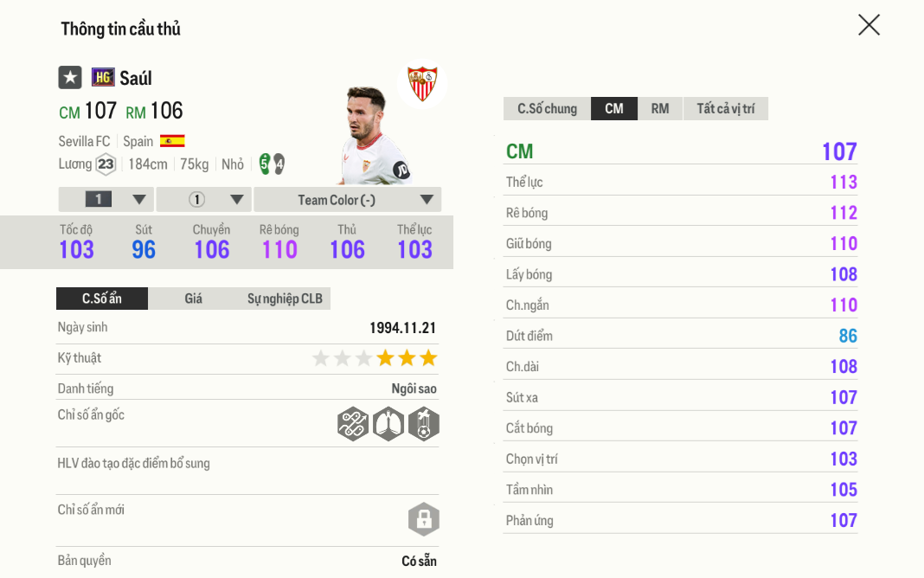The width and height of the screenshot is (924, 578).
Task: Open the Sự nghiệp CLB tab
Action: 285,299
